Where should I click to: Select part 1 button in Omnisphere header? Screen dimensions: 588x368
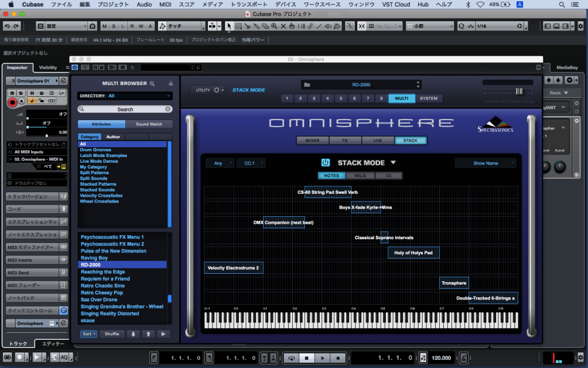[287, 98]
